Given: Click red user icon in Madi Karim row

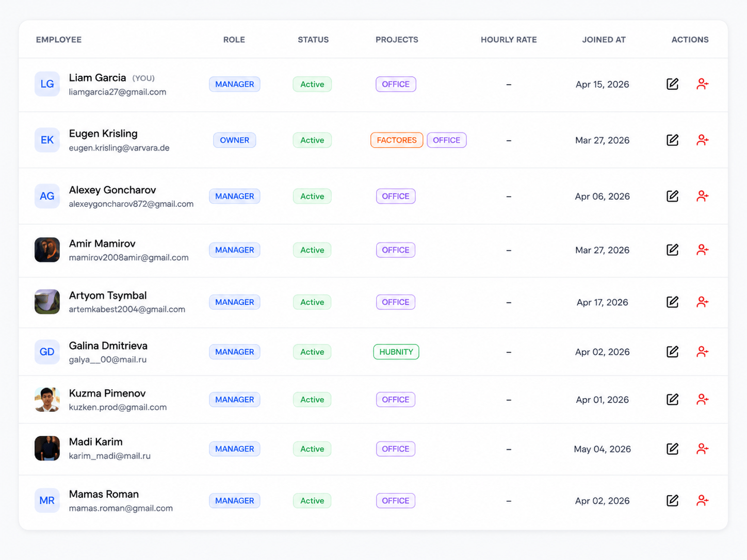Looking at the screenshot, I should click(x=702, y=449).
